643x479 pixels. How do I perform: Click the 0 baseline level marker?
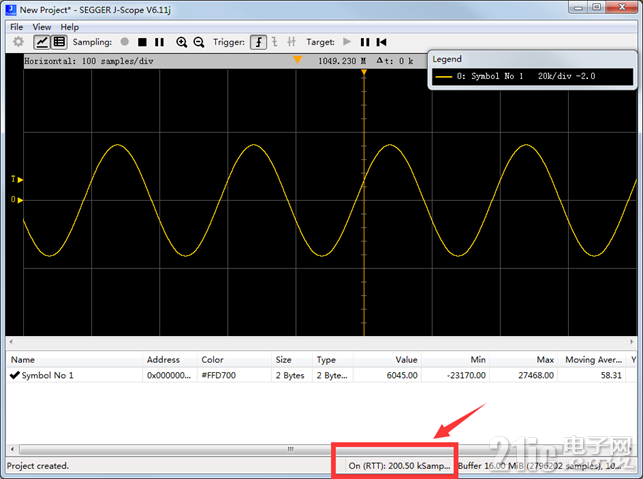tap(17, 200)
